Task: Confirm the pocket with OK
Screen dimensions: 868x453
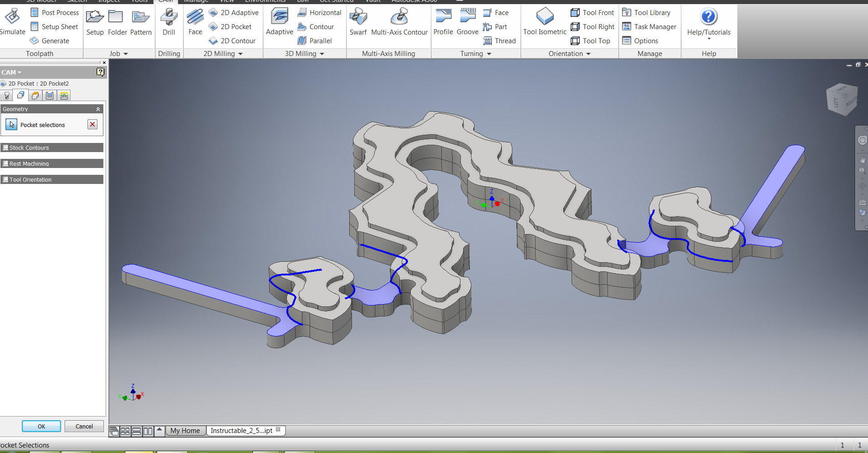Action: coord(41,427)
